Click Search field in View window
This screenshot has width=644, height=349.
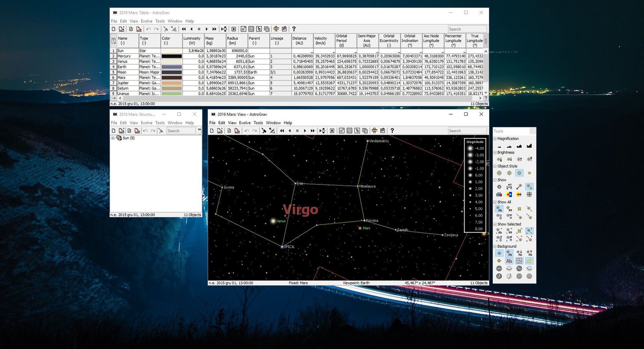point(467,131)
